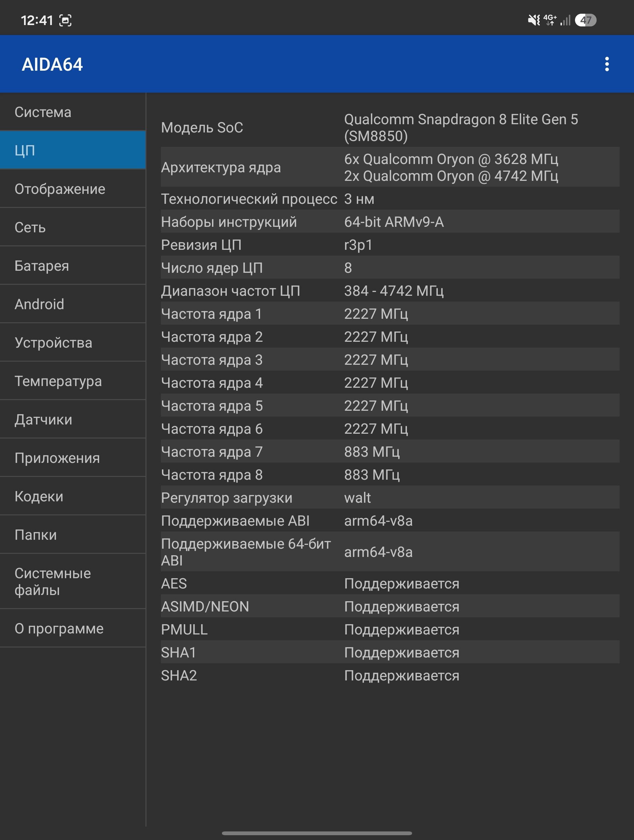This screenshot has height=840, width=634.
Task: Tap the screenshot indicator icon in status bar
Action: point(65,20)
